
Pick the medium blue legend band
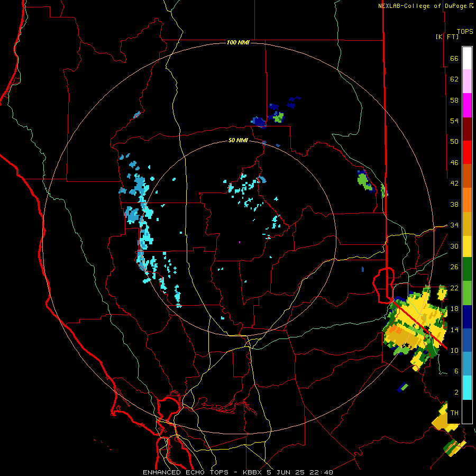(x=467, y=341)
